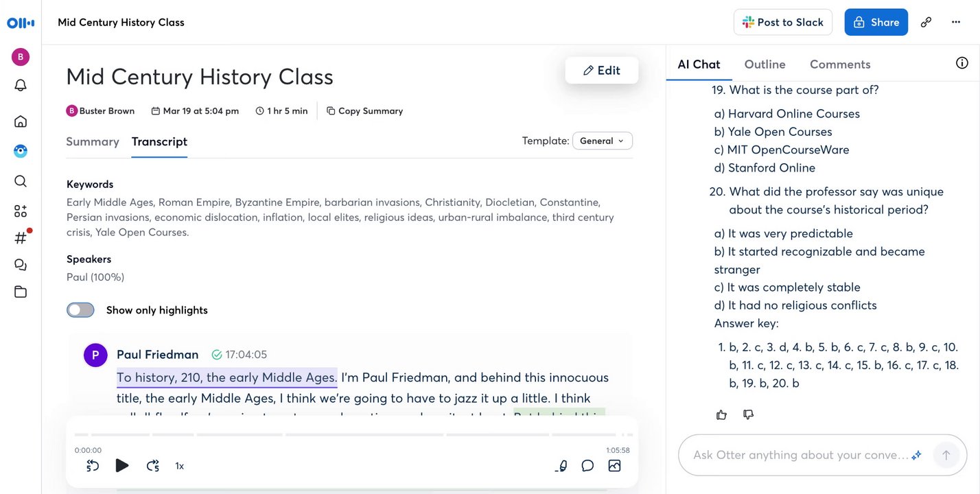The width and height of the screenshot is (980, 494).
Task: Give thumbs up to AI answer
Action: click(x=721, y=414)
